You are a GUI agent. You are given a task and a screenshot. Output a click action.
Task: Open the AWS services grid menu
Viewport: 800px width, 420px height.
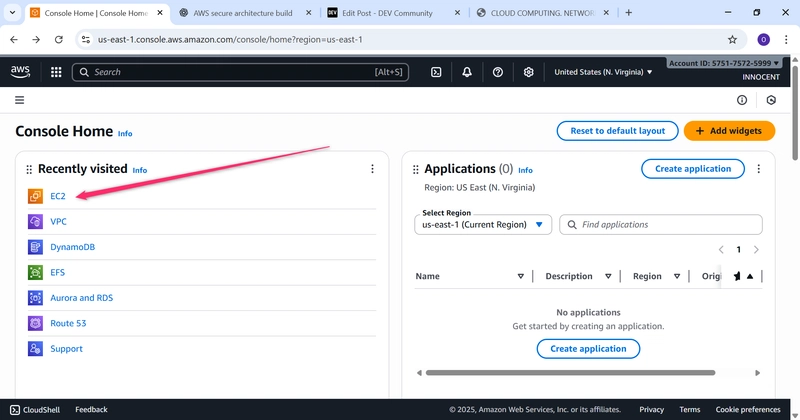click(56, 72)
